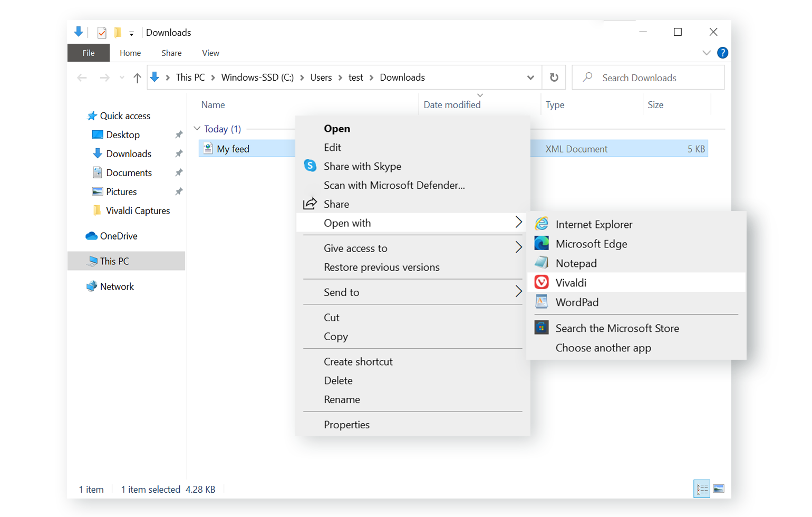Screen dimensions: 812x517
Task: Click the Share with Skype entry
Action: (362, 166)
